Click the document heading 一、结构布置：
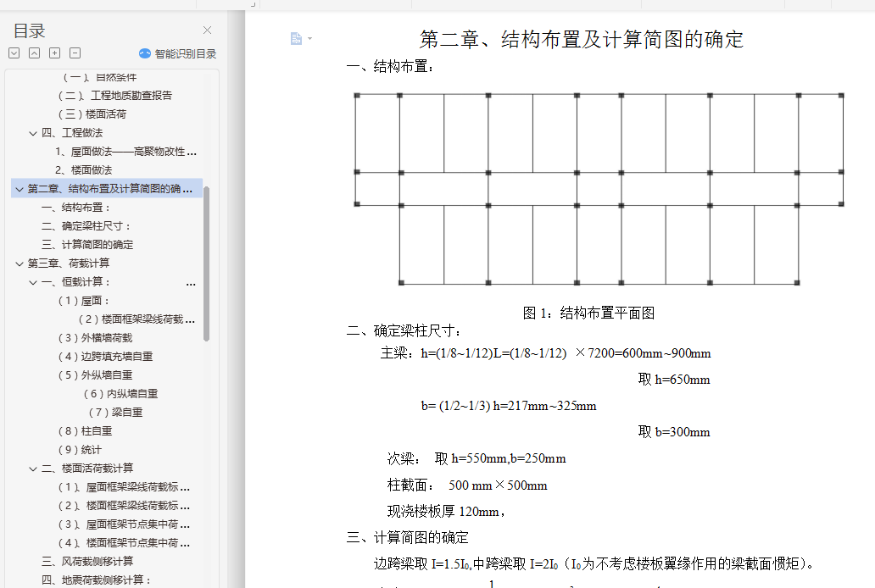Viewport: 875px width, 588px height. 390,67
